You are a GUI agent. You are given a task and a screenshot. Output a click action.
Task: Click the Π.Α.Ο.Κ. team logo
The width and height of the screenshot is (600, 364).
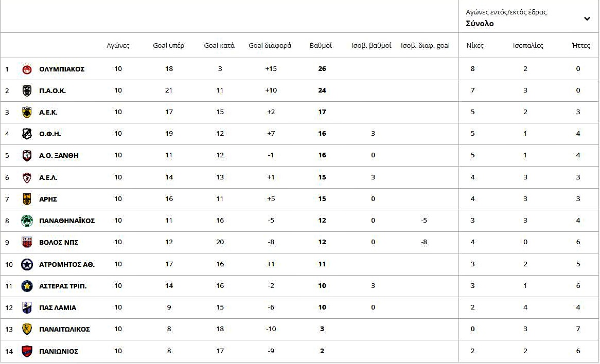[27, 90]
